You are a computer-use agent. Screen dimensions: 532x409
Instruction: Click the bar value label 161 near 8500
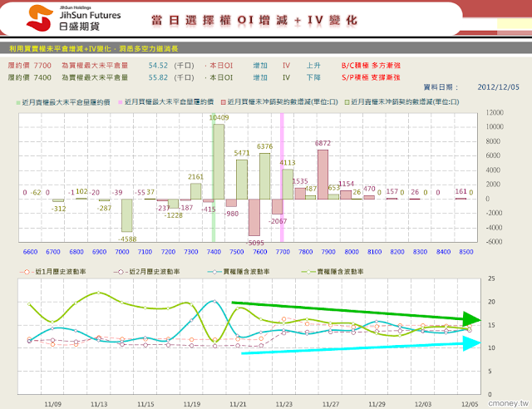pyautogui.click(x=461, y=191)
